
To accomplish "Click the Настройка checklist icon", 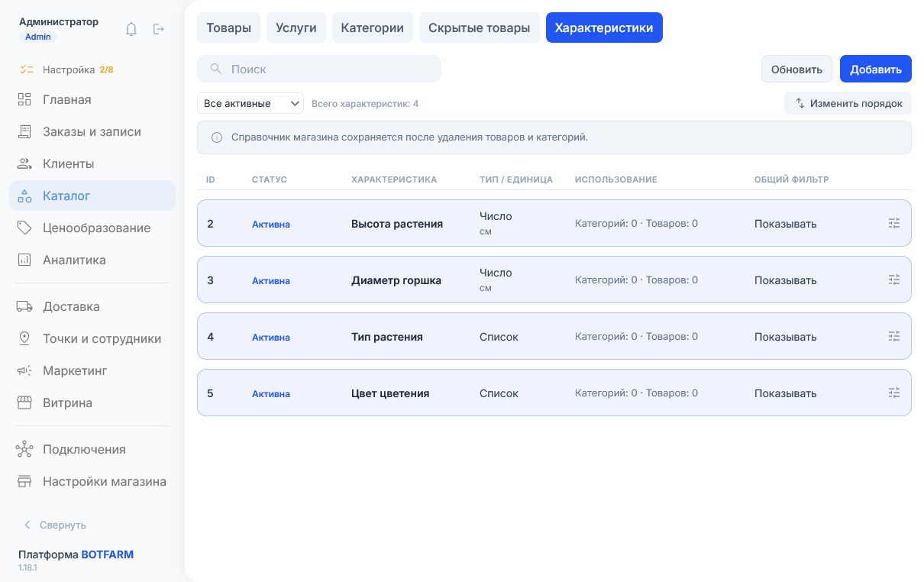I will [x=27, y=70].
